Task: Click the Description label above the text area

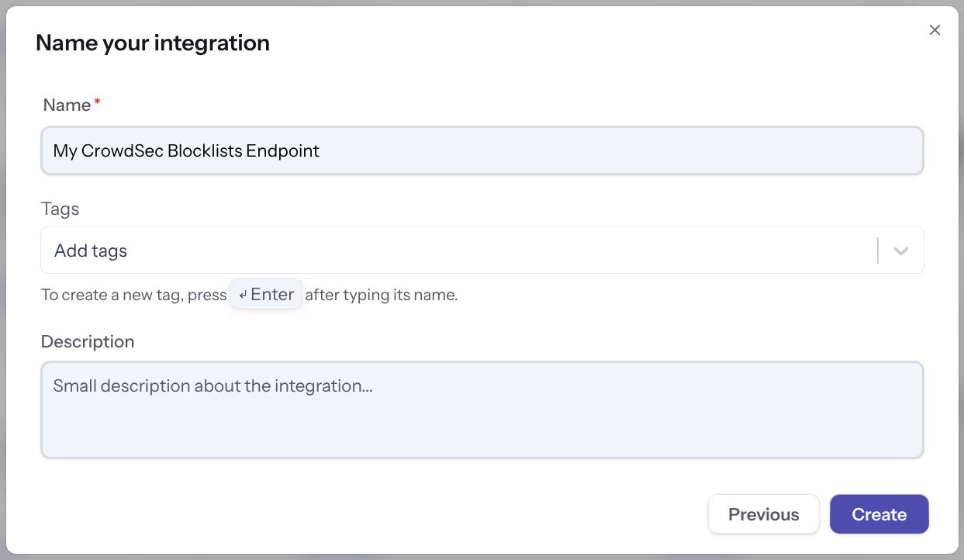Action: pyautogui.click(x=87, y=341)
